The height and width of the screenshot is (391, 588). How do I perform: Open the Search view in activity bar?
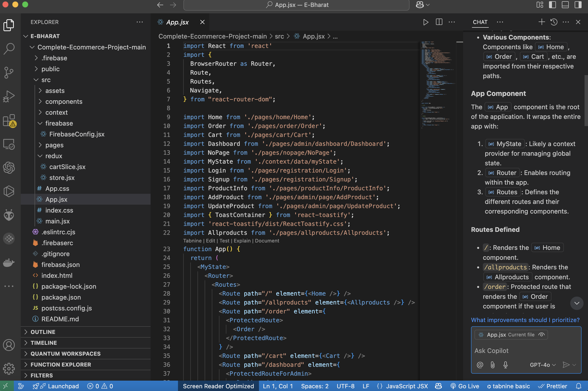click(x=9, y=48)
